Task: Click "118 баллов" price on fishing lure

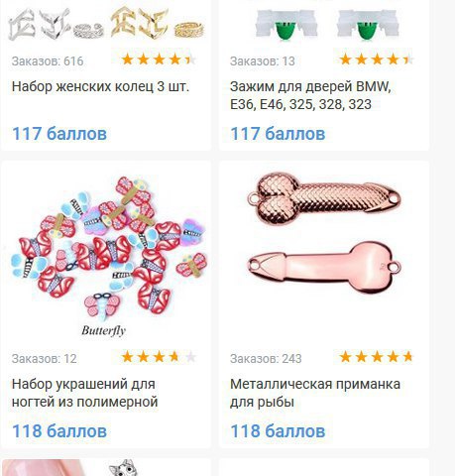Action: [278, 431]
